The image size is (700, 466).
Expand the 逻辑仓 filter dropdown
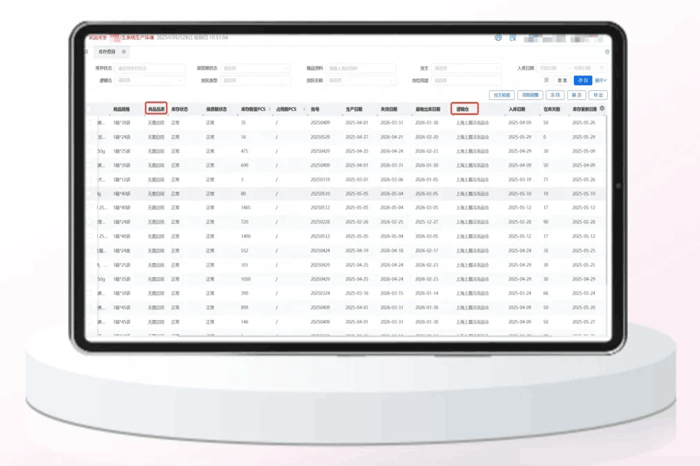[150, 80]
